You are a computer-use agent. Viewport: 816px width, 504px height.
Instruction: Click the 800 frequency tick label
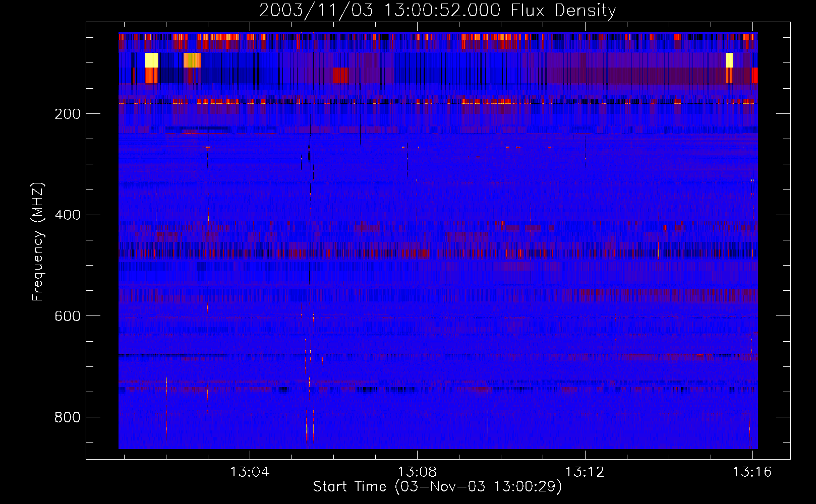click(68, 417)
